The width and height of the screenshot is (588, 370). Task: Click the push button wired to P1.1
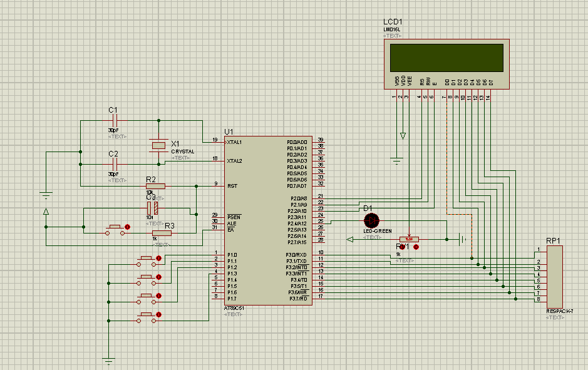pyautogui.click(x=147, y=280)
